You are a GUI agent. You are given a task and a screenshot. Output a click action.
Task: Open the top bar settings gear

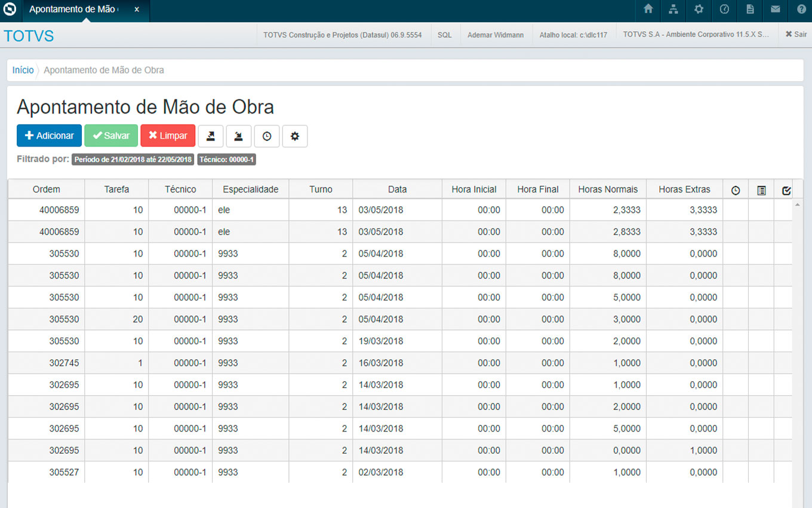[x=699, y=10]
